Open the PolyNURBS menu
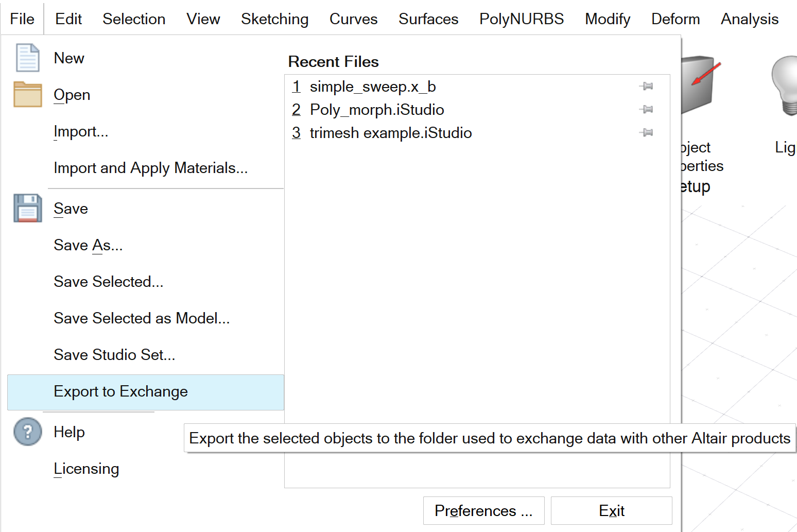Viewport: 797px width, 532px height. tap(521, 19)
